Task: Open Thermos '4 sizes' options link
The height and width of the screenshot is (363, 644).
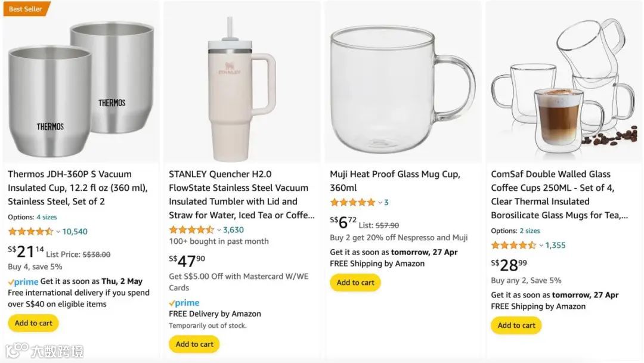Action: (47, 217)
